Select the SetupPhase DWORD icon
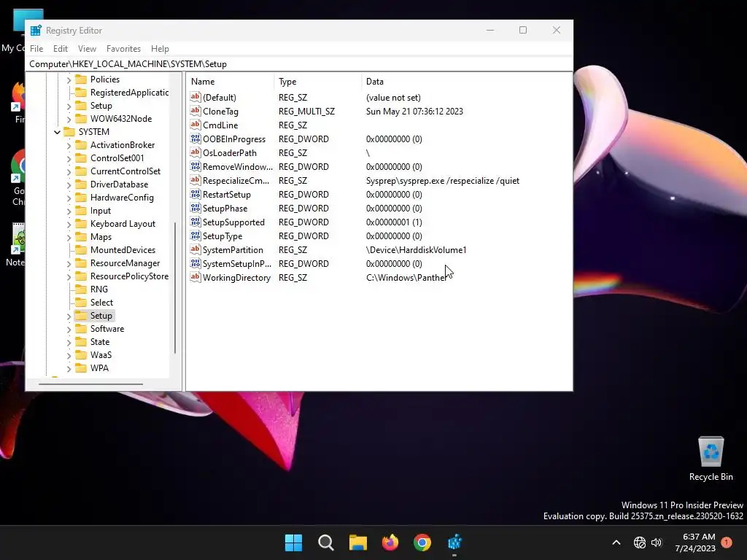The height and width of the screenshot is (560, 747). coord(196,208)
